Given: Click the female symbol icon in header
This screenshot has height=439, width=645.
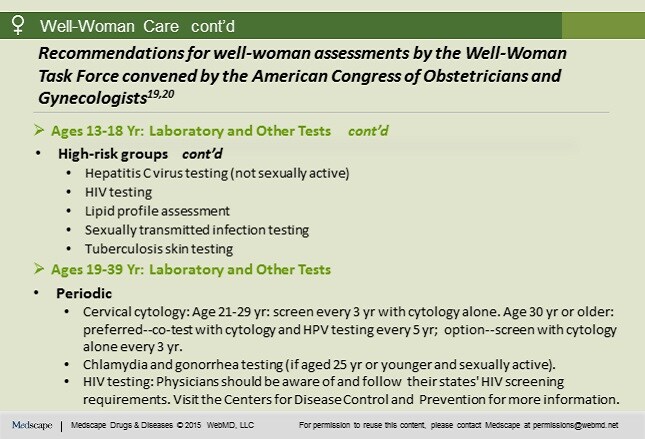Looking at the screenshot, I should tap(18, 25).
